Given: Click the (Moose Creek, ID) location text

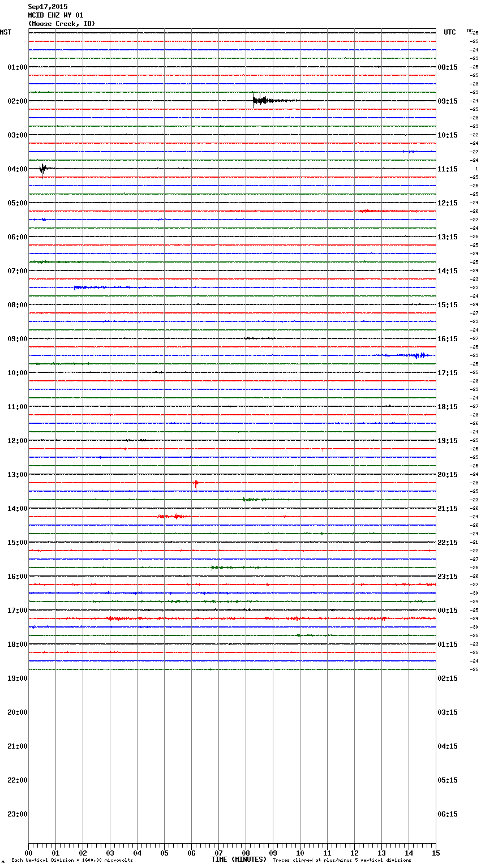Looking at the screenshot, I should (62, 24).
